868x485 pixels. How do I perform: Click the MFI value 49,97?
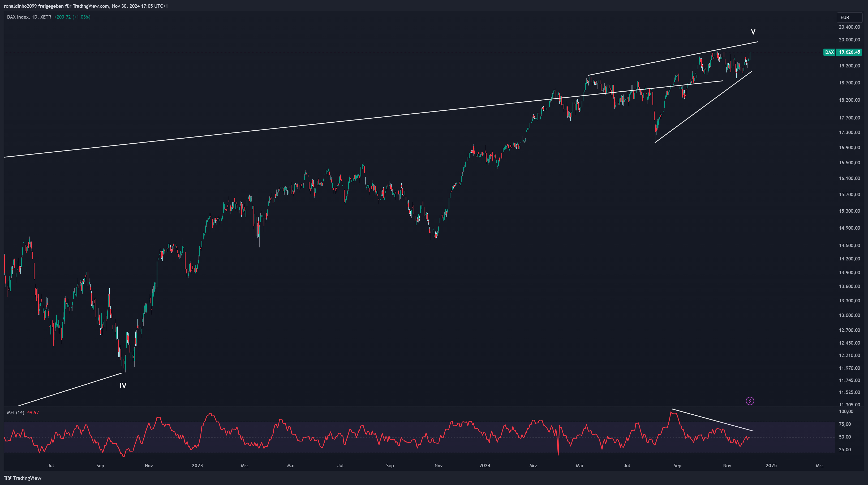[33, 413]
